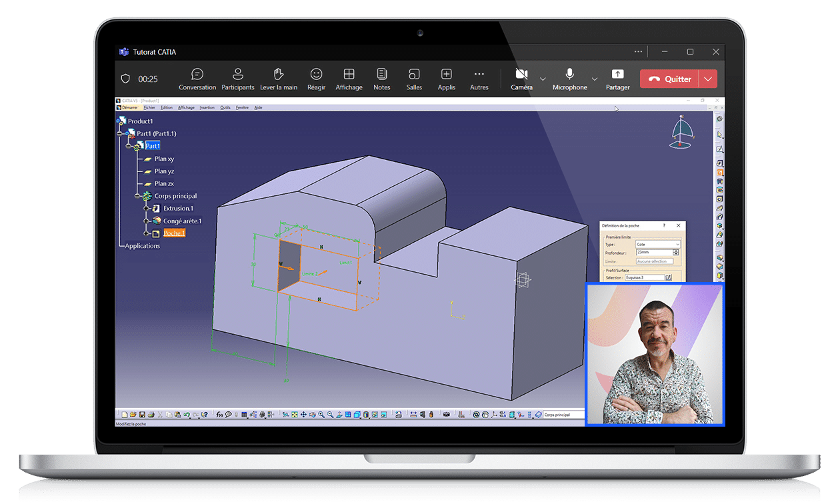Click the Pad extrusion icon in right toolbar
Screen dimensions: 840x504
[x=720, y=163]
